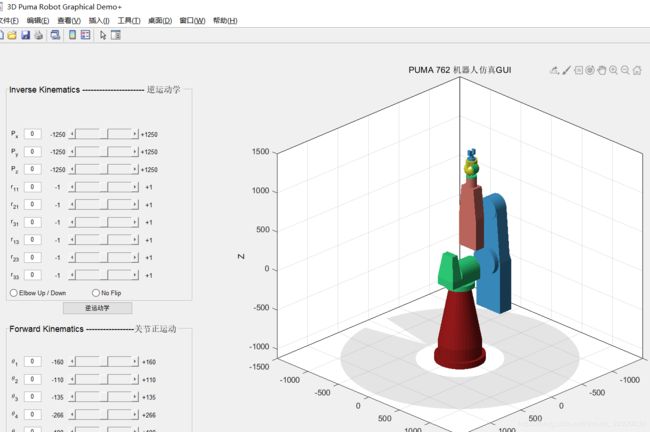This screenshot has height=432, width=650.
Task: Open the 插入(I) menu
Action: pos(99,20)
